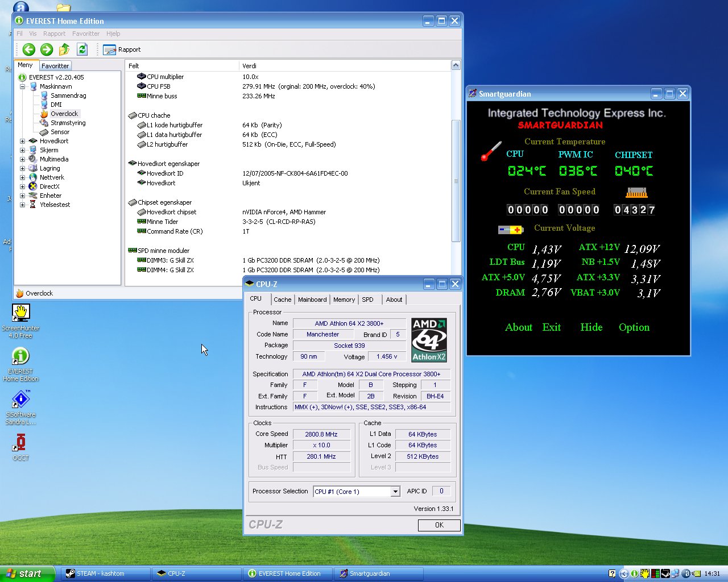This screenshot has height=582, width=728.
Task: Open the Mainboard tab in CPU-Z
Action: (312, 300)
